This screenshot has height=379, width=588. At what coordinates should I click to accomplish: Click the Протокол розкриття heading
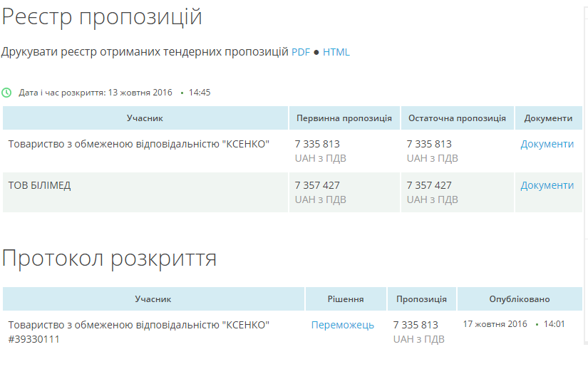point(109,258)
